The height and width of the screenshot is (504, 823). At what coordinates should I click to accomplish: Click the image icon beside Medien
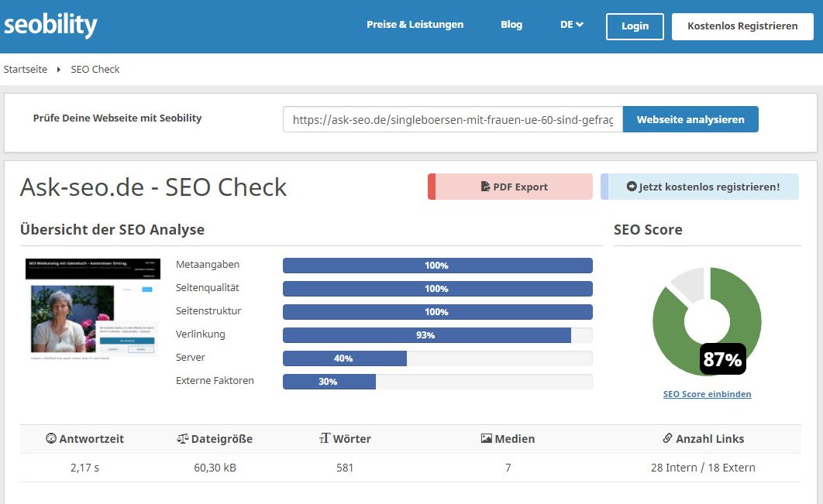coord(487,438)
